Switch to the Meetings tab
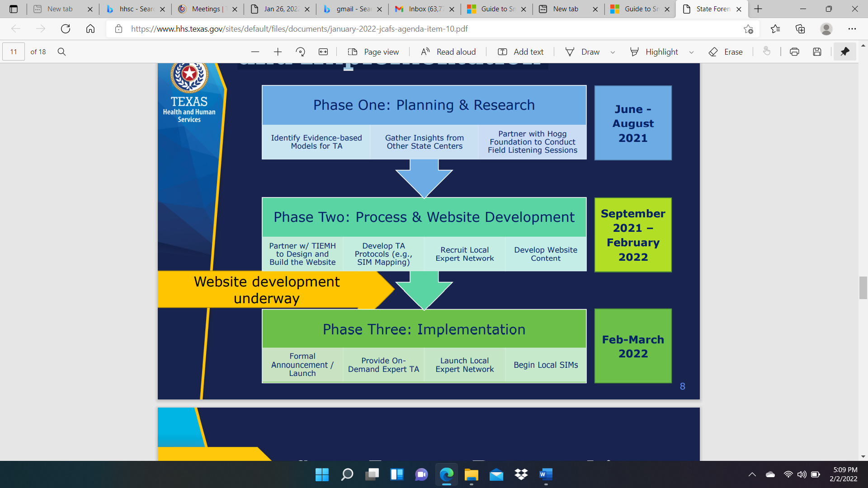The image size is (868, 488). coord(206,9)
